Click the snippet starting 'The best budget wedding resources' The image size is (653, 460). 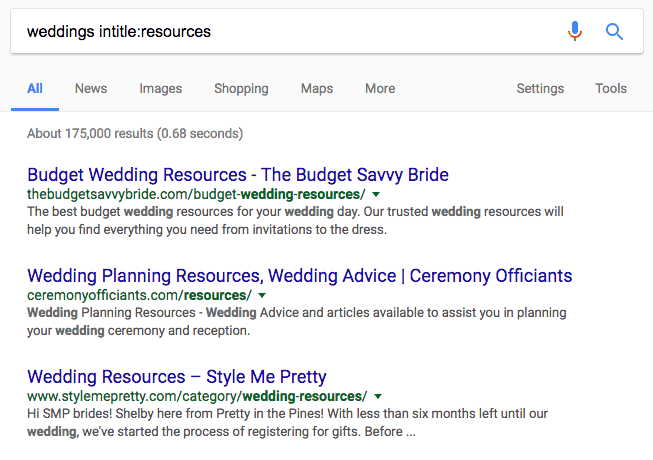tap(295, 221)
